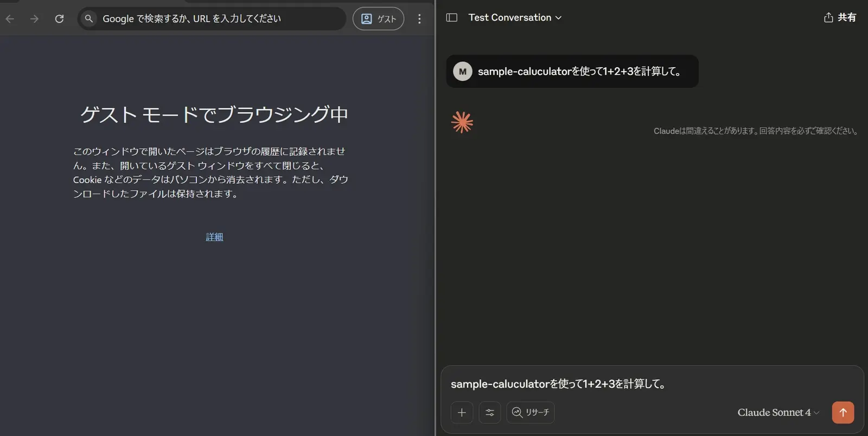Go back in the Chrome browser
This screenshot has width=868, height=436.
(x=10, y=19)
